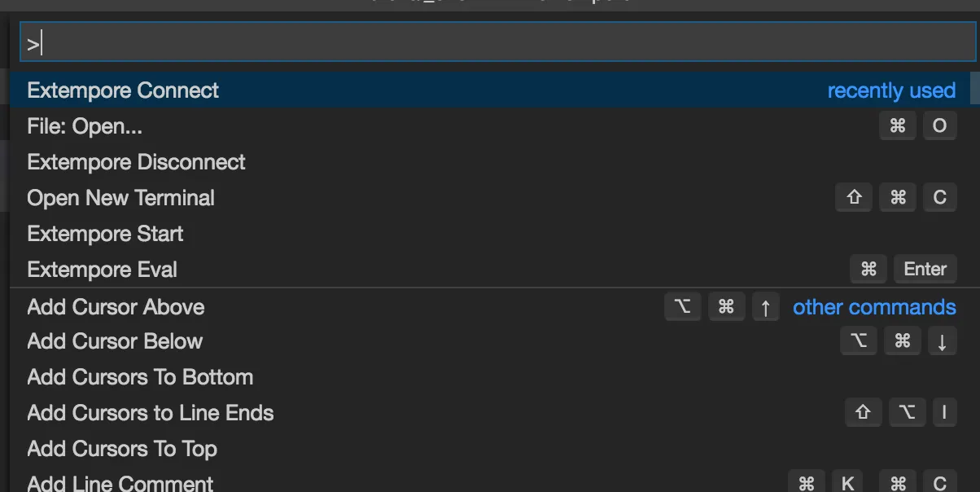Pick the Open New Terminal command
The width and height of the screenshot is (980, 492).
click(x=120, y=198)
